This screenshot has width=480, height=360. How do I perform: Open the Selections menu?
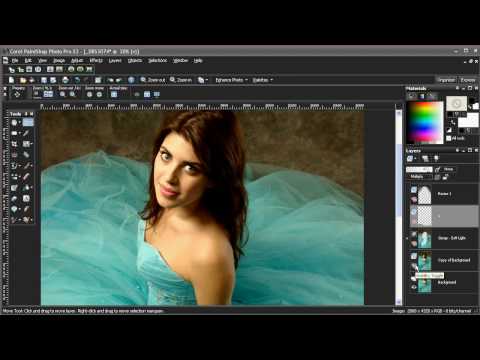[157, 61]
